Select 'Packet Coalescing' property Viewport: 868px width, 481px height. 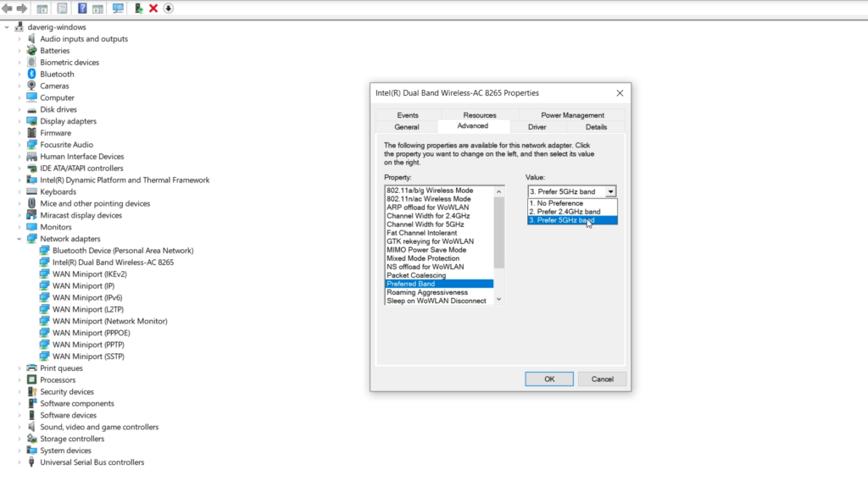coord(439,275)
